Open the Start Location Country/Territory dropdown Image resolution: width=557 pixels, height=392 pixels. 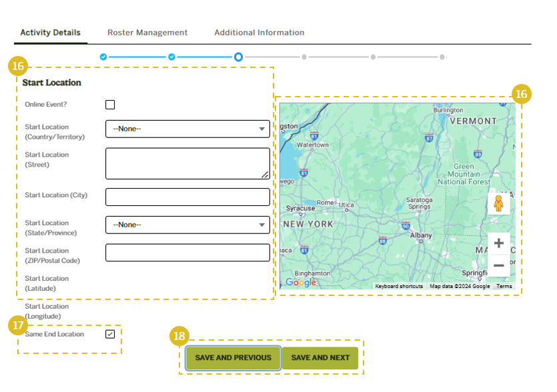click(187, 129)
